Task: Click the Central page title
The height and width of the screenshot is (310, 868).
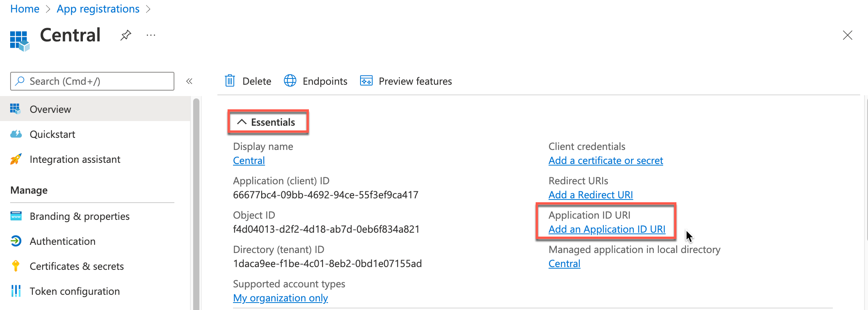Action: click(70, 35)
